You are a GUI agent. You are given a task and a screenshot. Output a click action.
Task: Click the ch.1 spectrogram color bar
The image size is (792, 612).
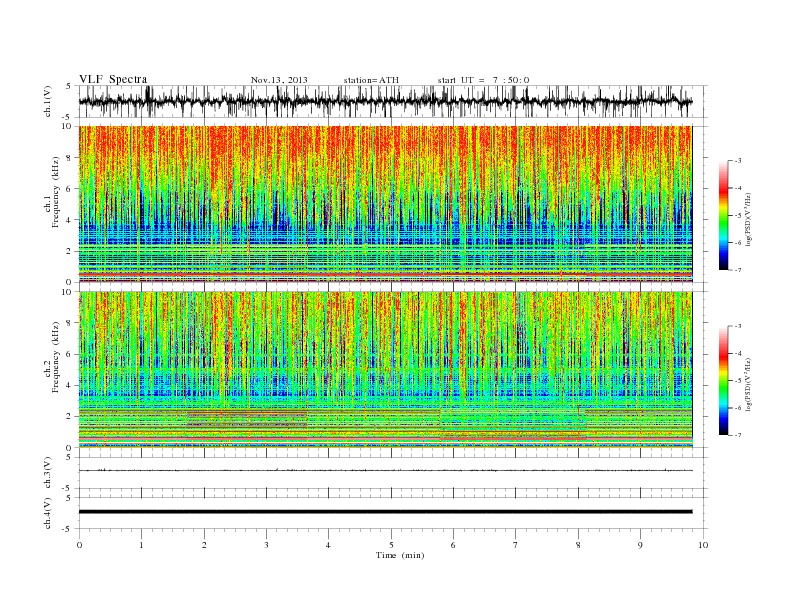click(723, 215)
